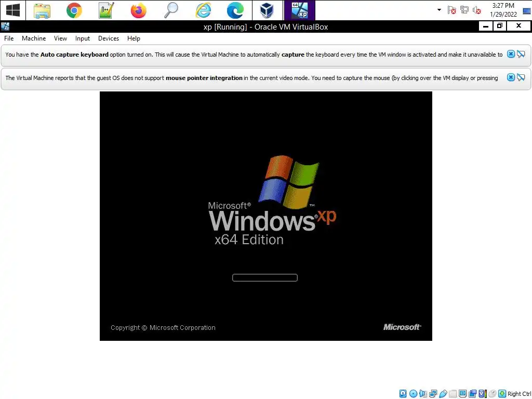The width and height of the screenshot is (532, 399).
Task: Click the display status bar icon
Action: click(x=462, y=394)
